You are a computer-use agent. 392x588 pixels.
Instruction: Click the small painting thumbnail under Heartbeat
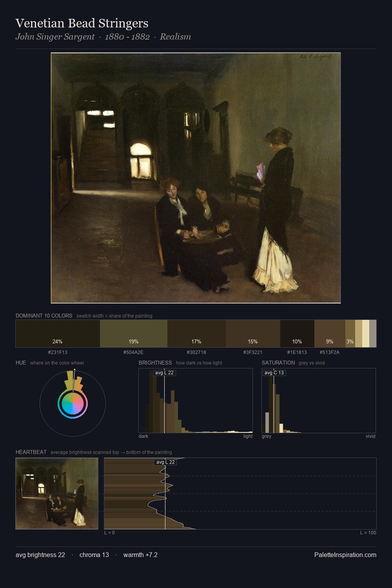tap(57, 494)
